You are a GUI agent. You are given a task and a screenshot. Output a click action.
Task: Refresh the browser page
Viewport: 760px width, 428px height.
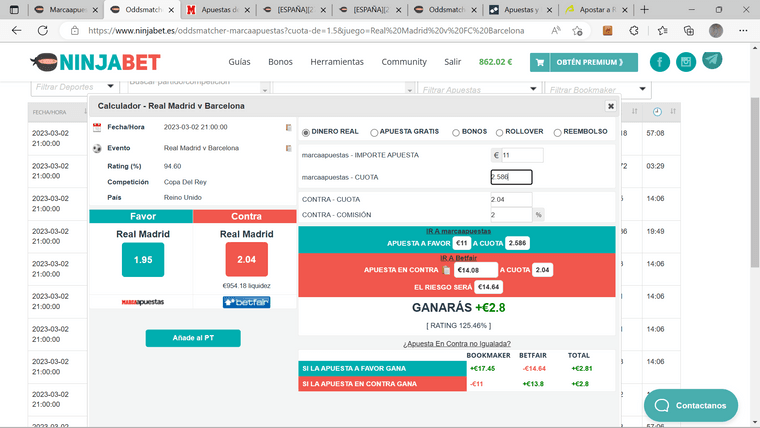tap(43, 31)
